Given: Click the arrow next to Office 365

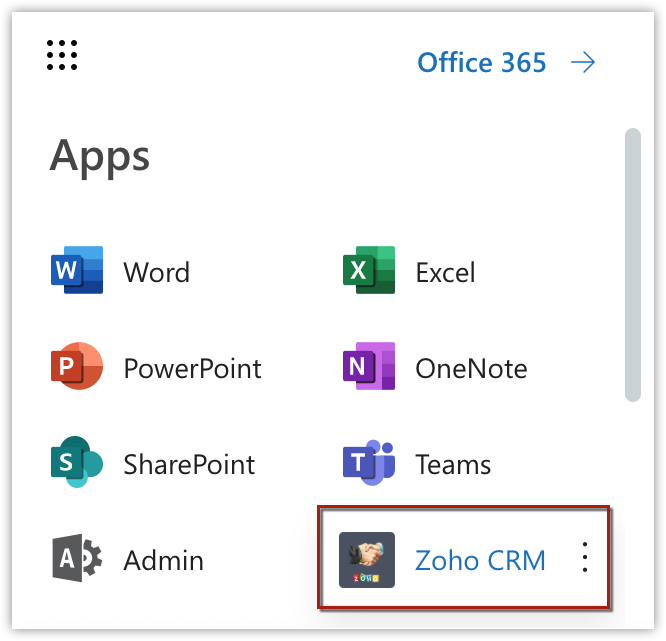Looking at the screenshot, I should 583,63.
